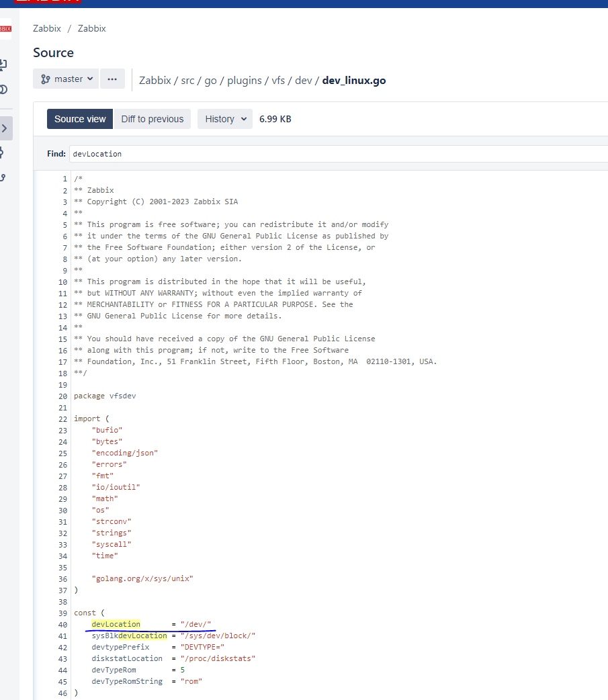Viewport: 608px width, 700px height.
Task: Click the "/proc/diskstats" string
Action: tap(218, 658)
